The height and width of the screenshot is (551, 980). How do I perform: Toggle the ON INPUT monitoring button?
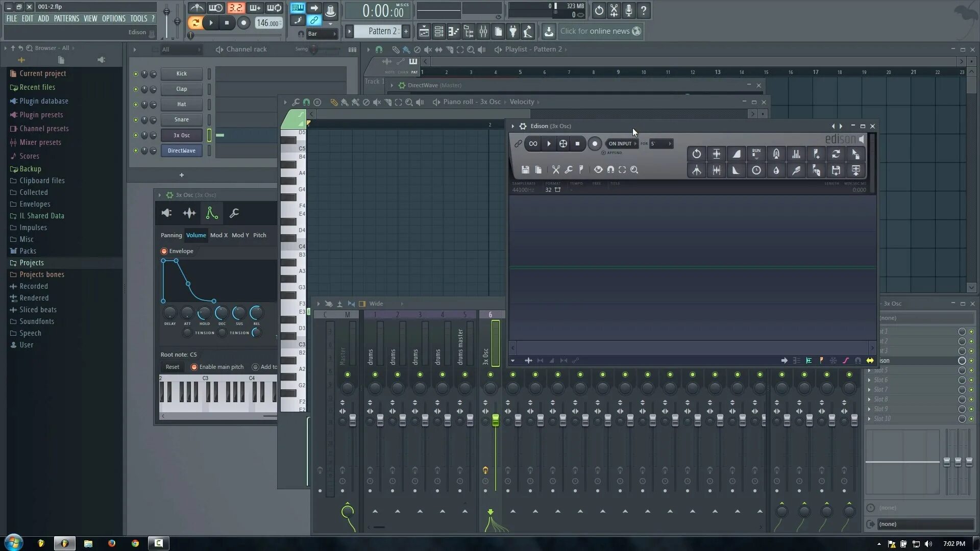(619, 143)
